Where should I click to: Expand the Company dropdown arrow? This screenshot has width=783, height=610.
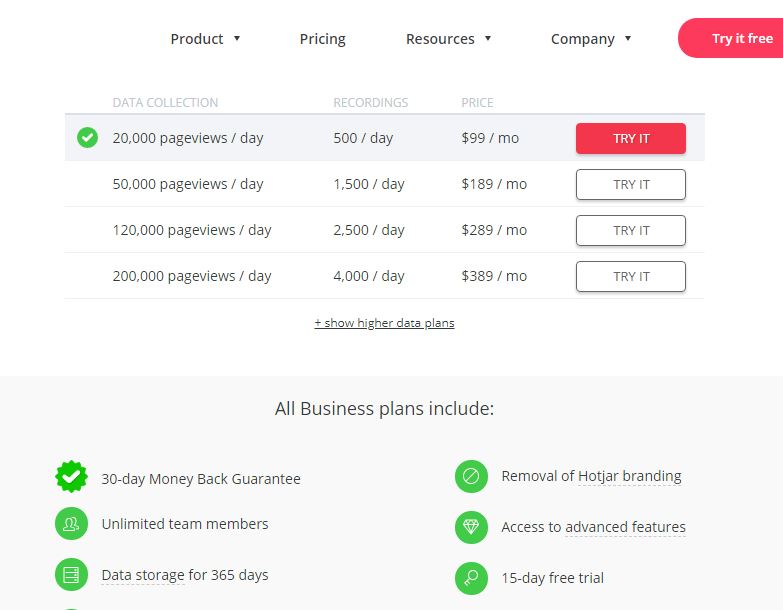[x=628, y=38]
